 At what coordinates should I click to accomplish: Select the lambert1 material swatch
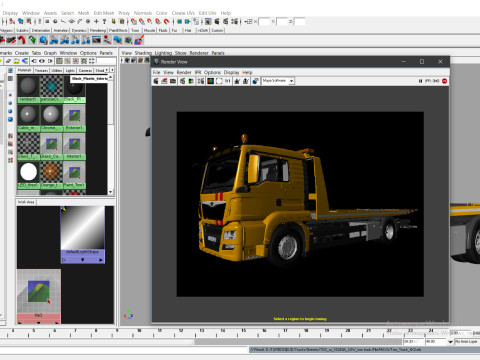[28, 89]
